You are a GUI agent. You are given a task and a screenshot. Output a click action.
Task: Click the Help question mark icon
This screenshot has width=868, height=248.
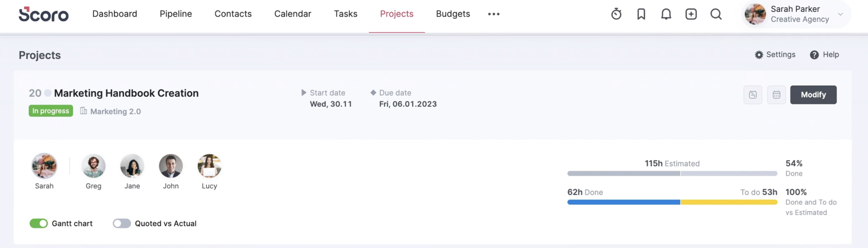click(x=814, y=55)
